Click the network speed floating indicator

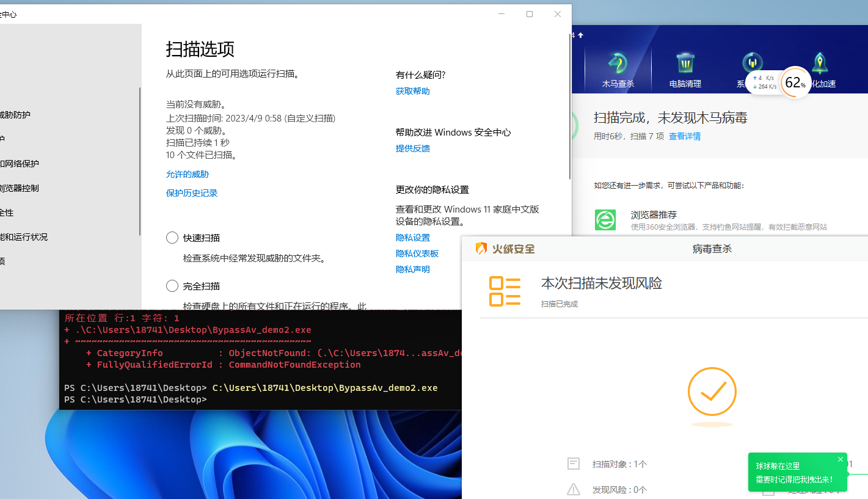pyautogui.click(x=764, y=82)
